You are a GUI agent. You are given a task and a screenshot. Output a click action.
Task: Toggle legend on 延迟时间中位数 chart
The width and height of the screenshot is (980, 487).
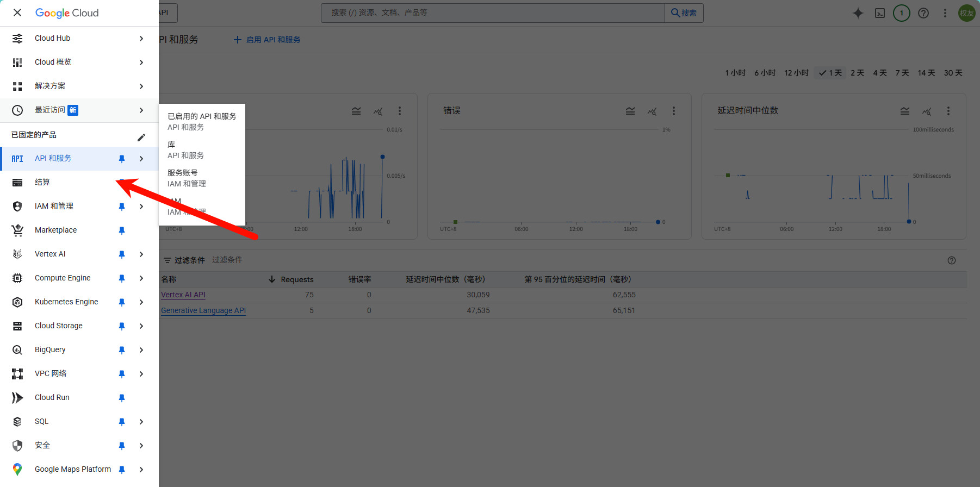[x=904, y=111]
